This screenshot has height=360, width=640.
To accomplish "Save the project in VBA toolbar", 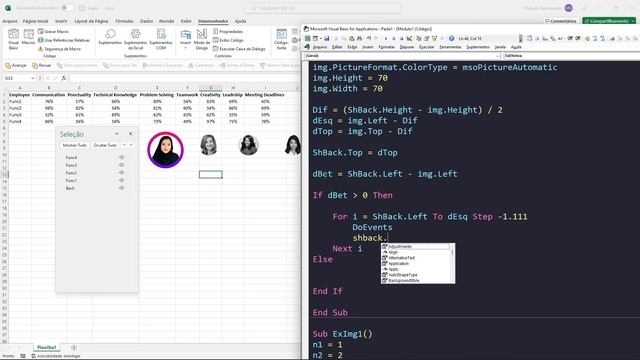I will click(x=326, y=38).
